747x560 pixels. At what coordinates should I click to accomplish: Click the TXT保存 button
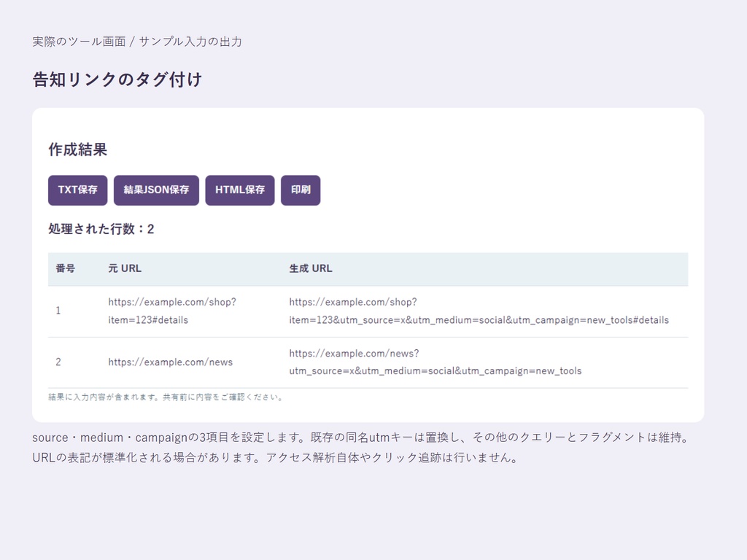[77, 190]
